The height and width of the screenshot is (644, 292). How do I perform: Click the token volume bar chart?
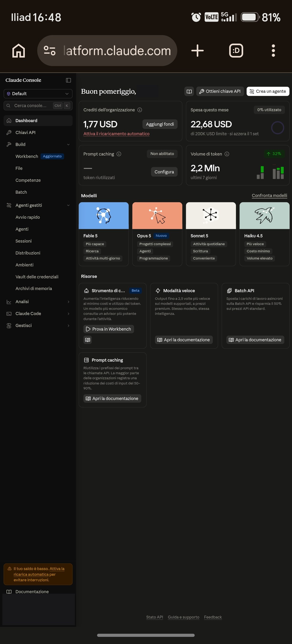click(x=270, y=172)
